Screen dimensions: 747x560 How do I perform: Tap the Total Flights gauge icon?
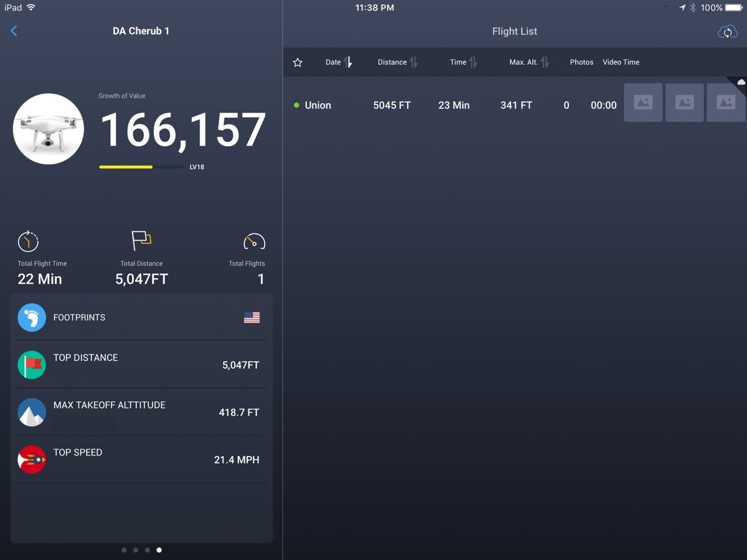coord(254,241)
